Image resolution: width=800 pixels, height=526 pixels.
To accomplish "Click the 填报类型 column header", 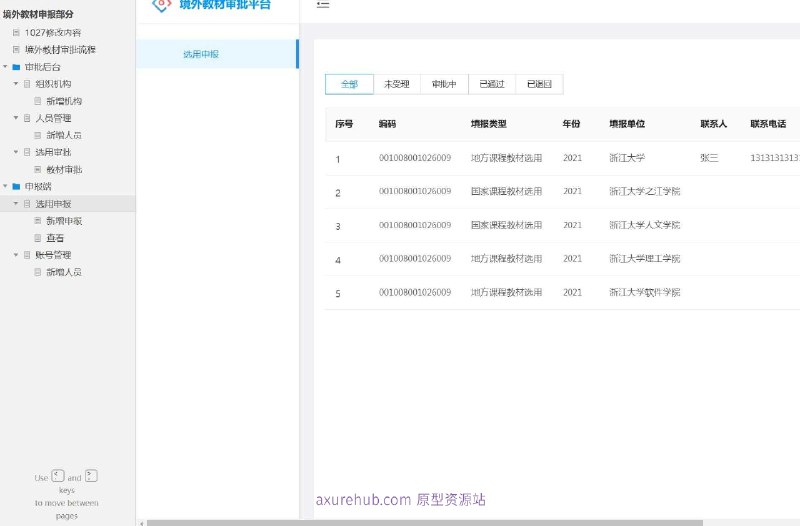I will (488, 124).
